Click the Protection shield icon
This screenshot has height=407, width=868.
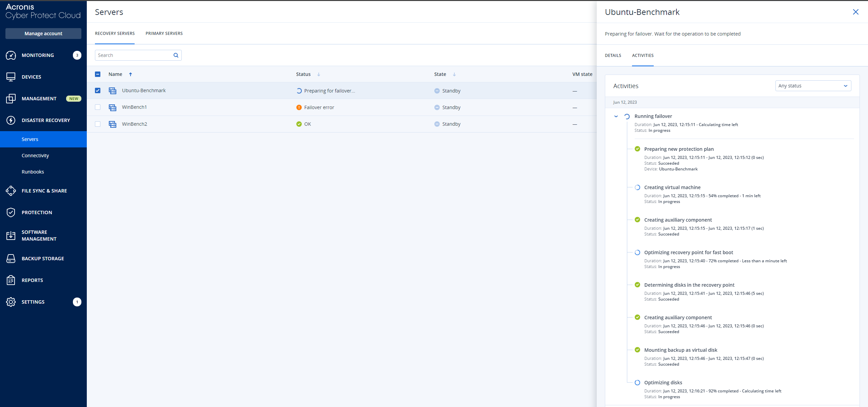point(11,212)
